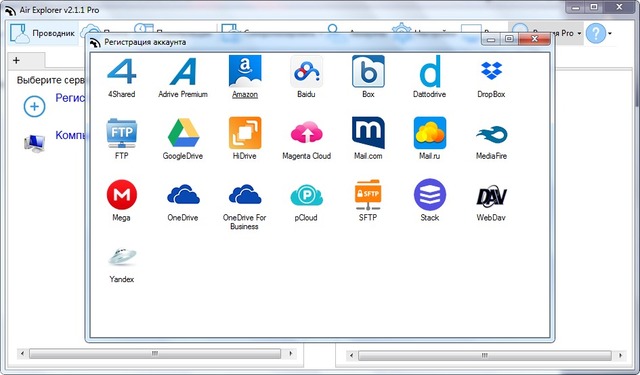The height and width of the screenshot is (375, 640).
Task: Click the Amazon underlined label
Action: pos(245,94)
